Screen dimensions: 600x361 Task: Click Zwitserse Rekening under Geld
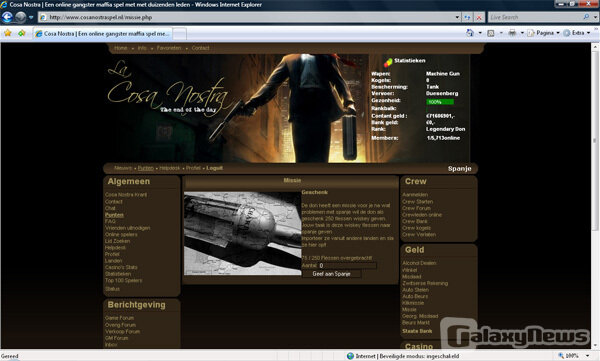tap(425, 283)
